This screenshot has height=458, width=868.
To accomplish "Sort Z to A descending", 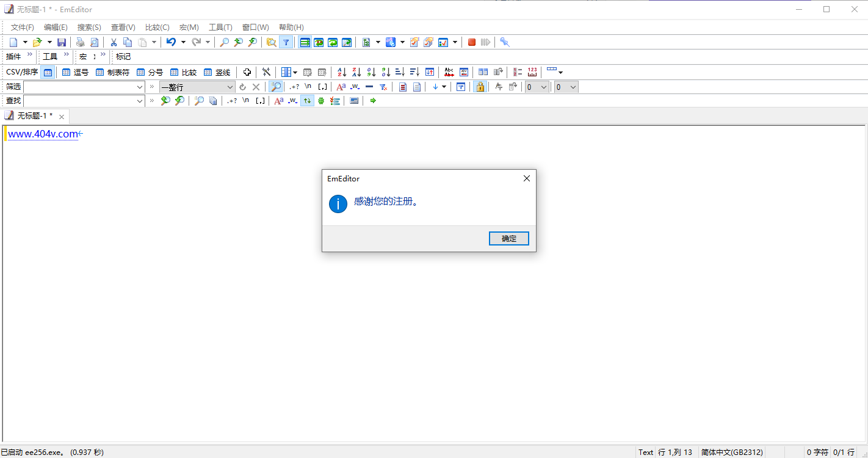I will tap(356, 72).
